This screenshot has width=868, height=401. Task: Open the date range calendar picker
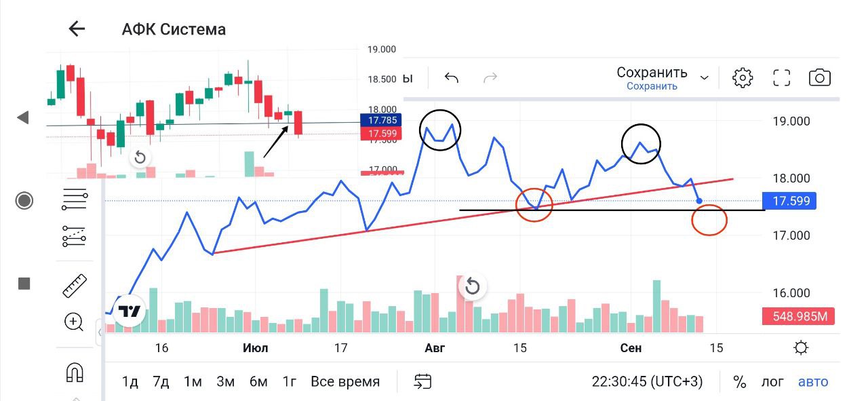point(422,381)
